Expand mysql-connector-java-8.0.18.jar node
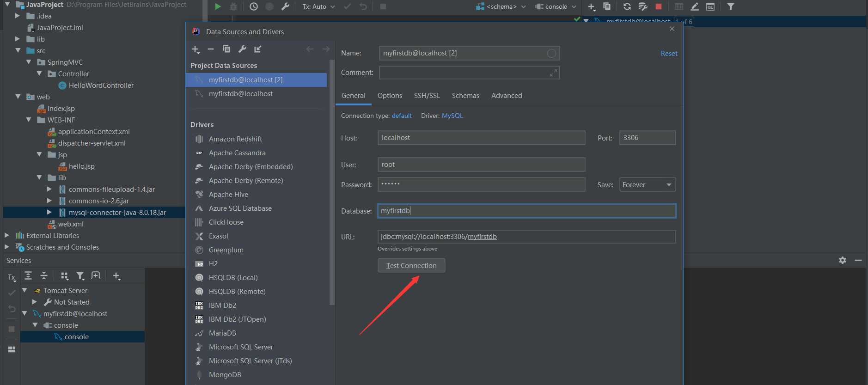The height and width of the screenshot is (385, 868). pyautogui.click(x=49, y=212)
